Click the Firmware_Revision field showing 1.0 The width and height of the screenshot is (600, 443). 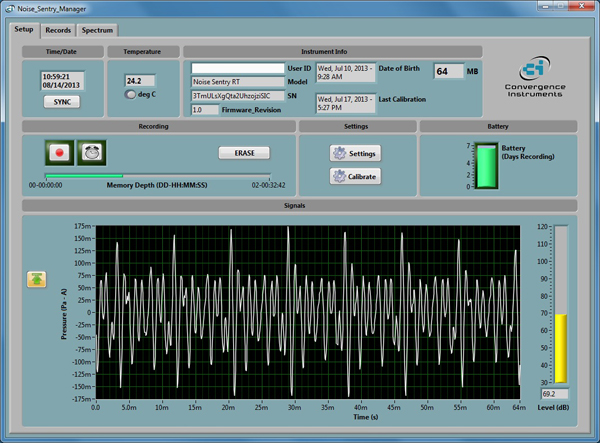point(205,110)
